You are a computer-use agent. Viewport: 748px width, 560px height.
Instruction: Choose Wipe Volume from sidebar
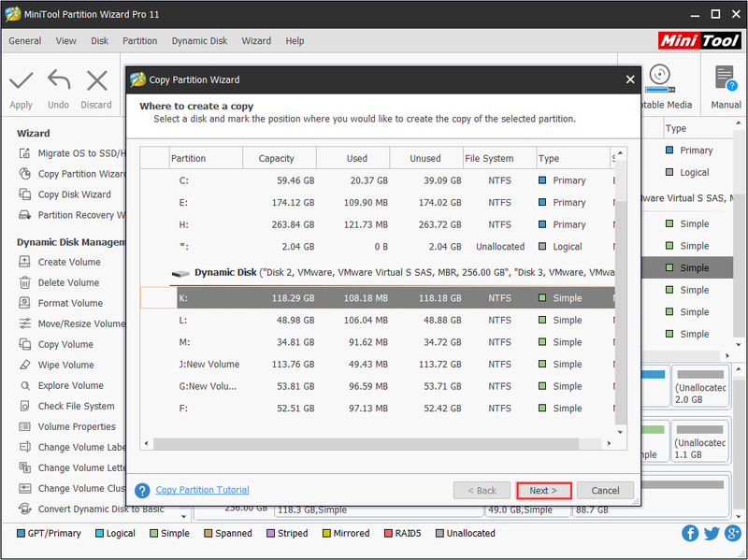pos(65,365)
